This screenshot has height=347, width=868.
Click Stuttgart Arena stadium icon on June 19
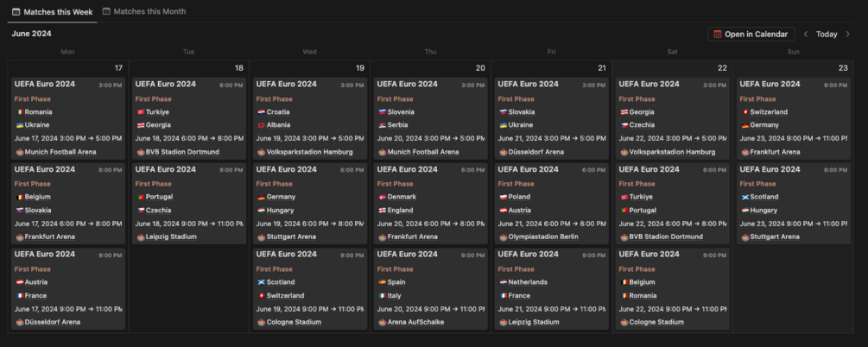262,237
